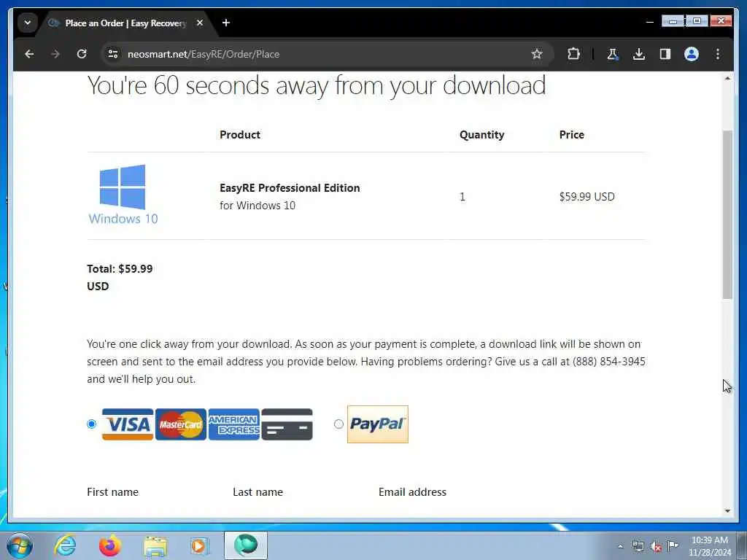Click the Windows 10 product logo
This screenshot has height=560, width=747.
point(123,195)
